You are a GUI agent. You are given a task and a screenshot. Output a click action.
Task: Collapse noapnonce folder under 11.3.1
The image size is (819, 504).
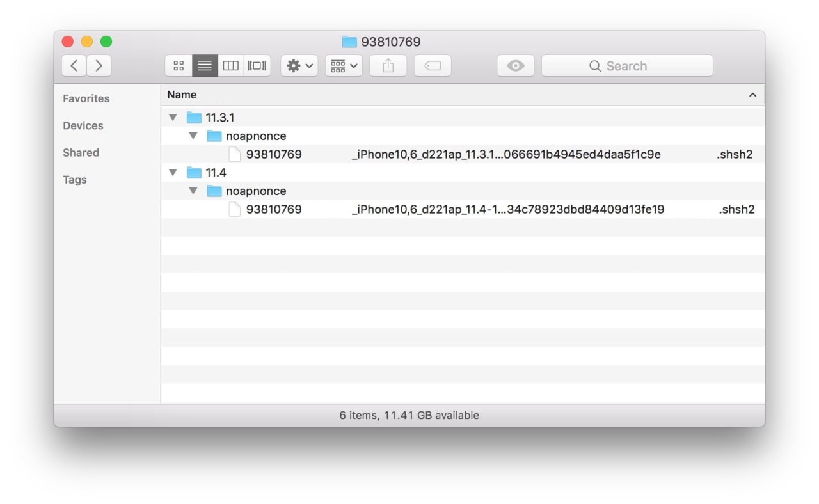(x=193, y=136)
